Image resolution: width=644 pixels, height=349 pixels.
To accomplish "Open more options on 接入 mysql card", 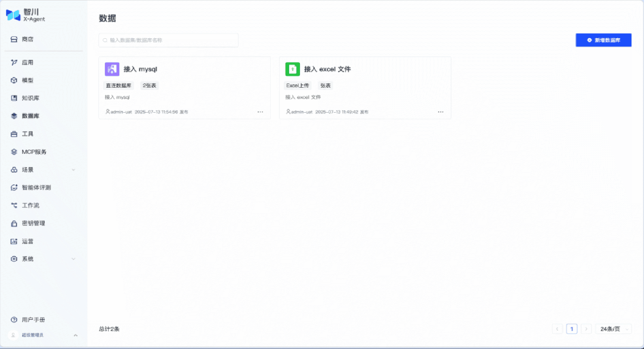I will pos(260,112).
